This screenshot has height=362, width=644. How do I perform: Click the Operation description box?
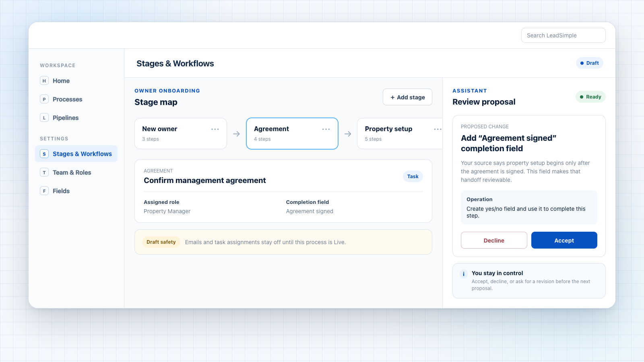(529, 207)
